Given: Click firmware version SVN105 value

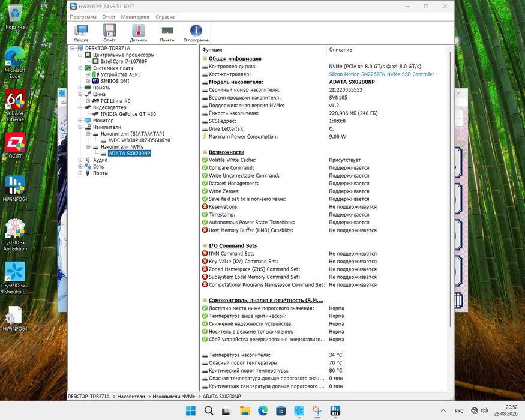Looking at the screenshot, I should (x=338, y=97).
